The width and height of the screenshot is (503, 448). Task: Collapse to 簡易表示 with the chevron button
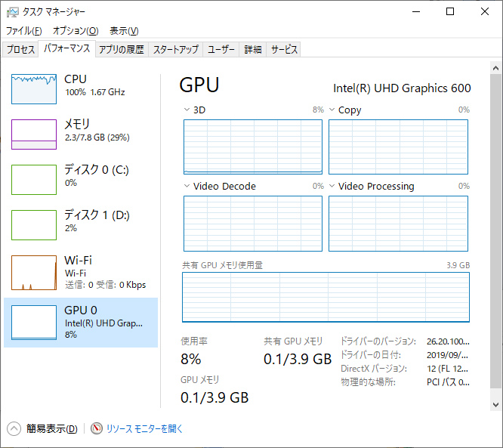[14, 428]
